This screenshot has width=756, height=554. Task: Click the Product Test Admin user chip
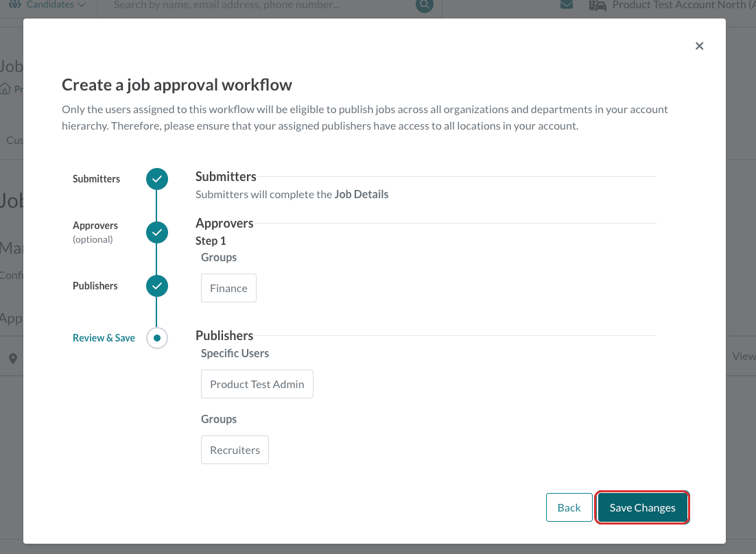tap(257, 384)
